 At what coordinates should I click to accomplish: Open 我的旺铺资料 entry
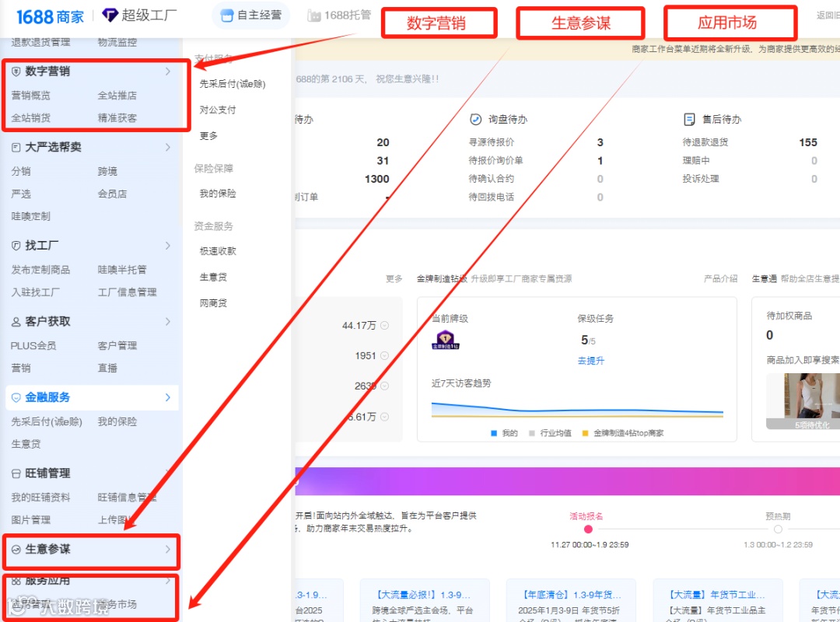(40, 498)
